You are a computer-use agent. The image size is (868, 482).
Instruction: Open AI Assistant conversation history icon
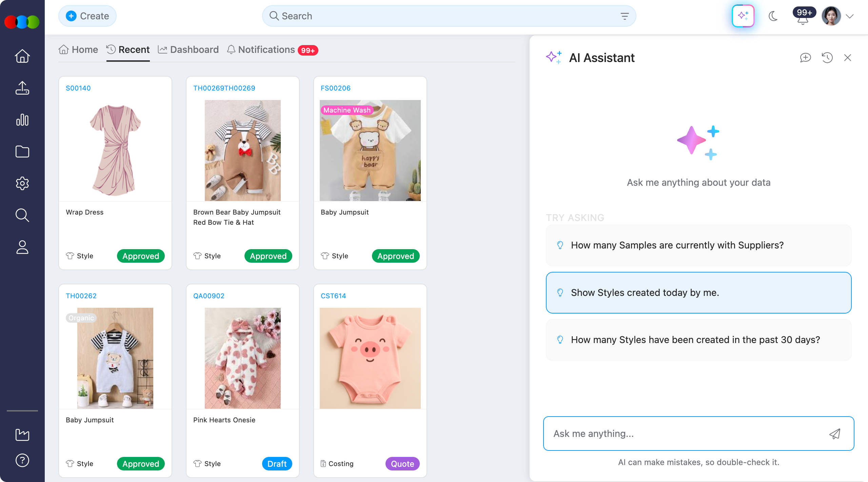point(827,58)
